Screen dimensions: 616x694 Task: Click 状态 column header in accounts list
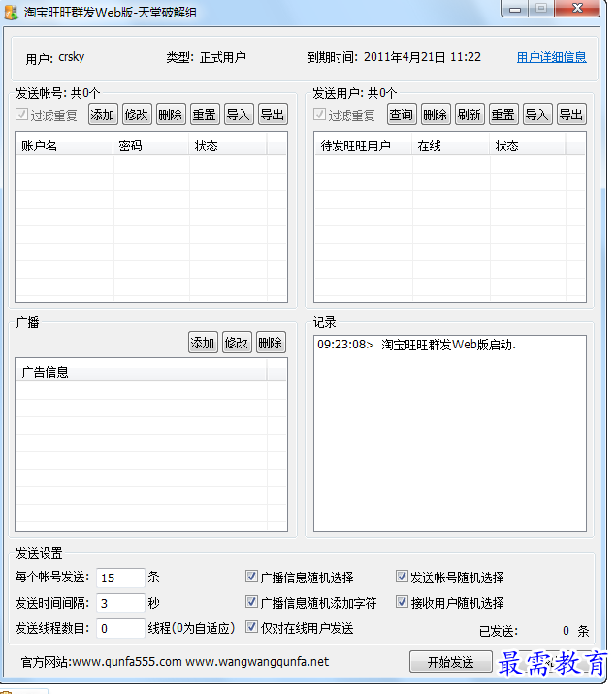pyautogui.click(x=228, y=146)
